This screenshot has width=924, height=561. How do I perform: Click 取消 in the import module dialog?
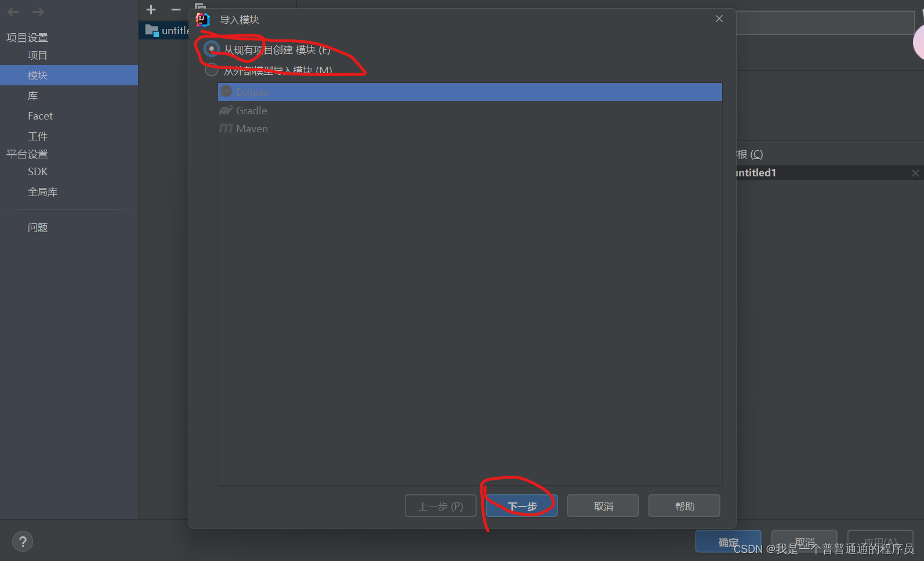(x=603, y=506)
